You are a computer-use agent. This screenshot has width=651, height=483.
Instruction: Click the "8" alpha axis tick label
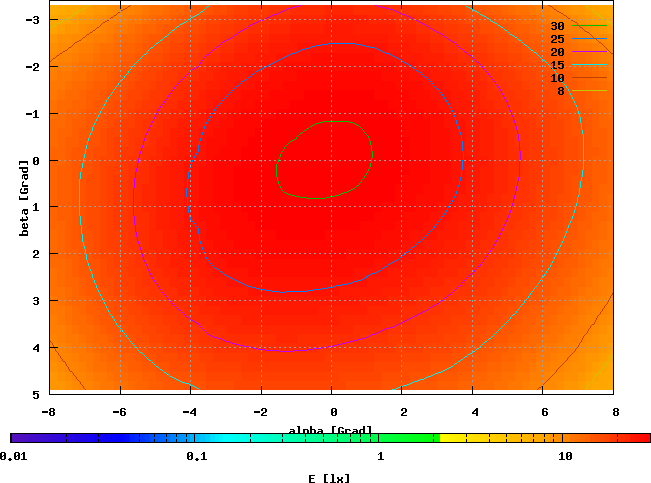(x=616, y=412)
